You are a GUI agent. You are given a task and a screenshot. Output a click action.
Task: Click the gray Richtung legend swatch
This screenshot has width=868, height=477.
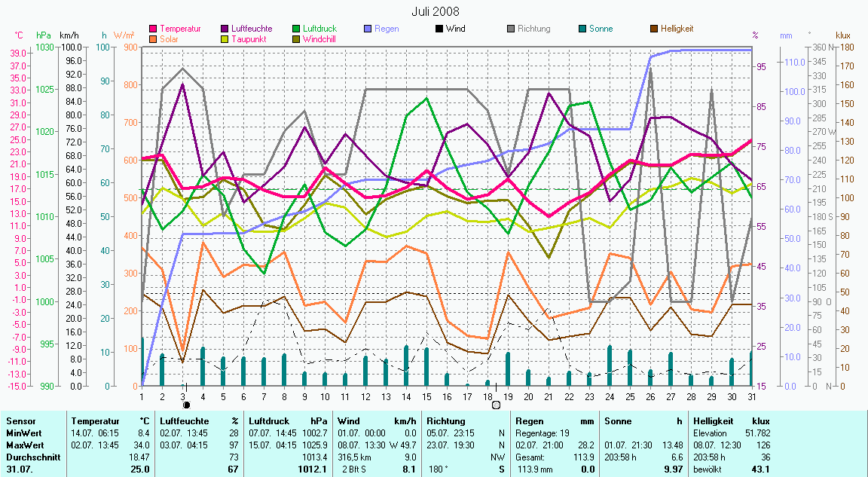coord(510,29)
